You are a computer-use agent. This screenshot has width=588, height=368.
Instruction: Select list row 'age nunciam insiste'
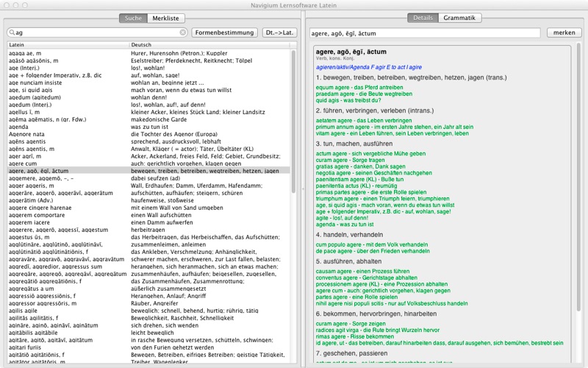click(148, 82)
